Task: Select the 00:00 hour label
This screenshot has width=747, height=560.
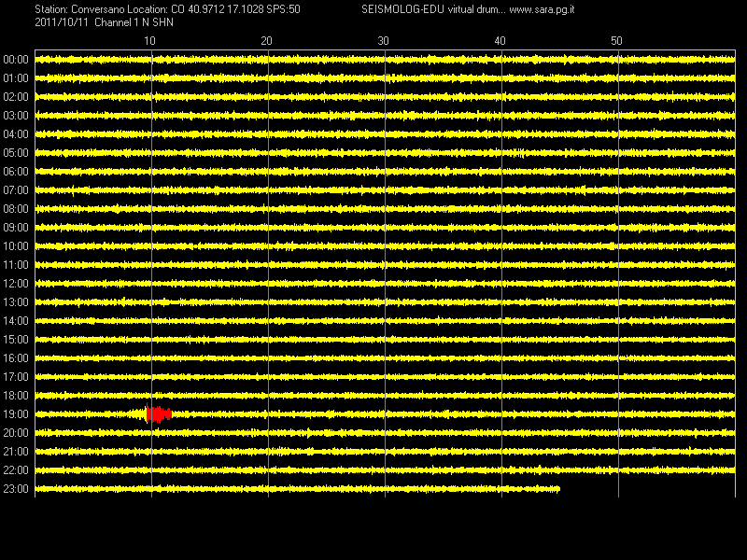Action: click(16, 60)
